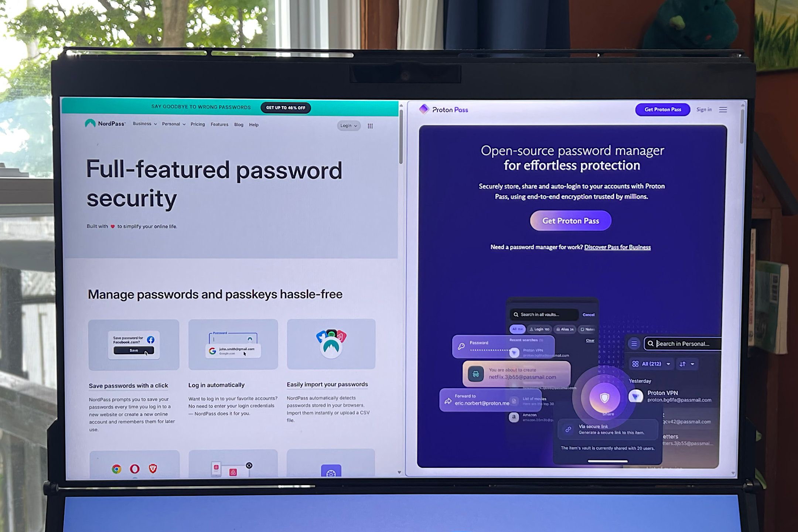Click the Proton Pass hamburger menu icon
The image size is (798, 532).
(x=726, y=109)
